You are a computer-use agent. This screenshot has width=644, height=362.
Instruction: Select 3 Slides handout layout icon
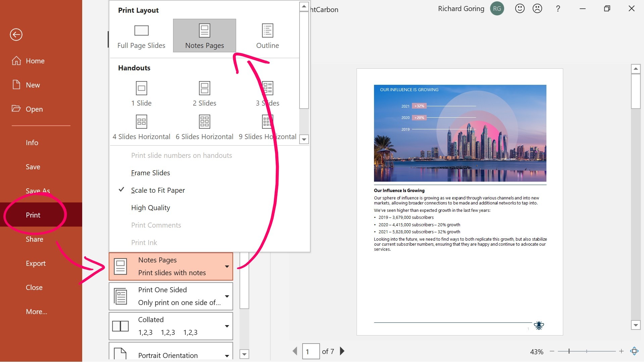point(267,88)
